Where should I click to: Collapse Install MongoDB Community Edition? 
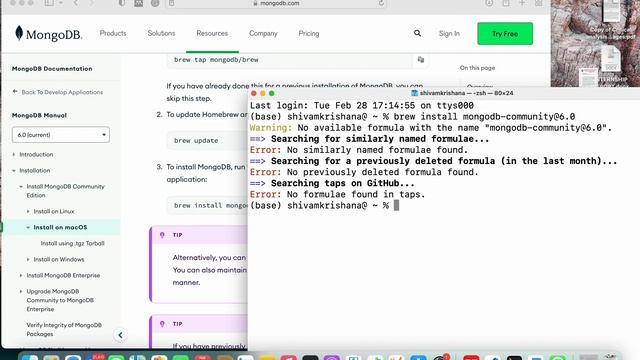[x=21, y=187]
